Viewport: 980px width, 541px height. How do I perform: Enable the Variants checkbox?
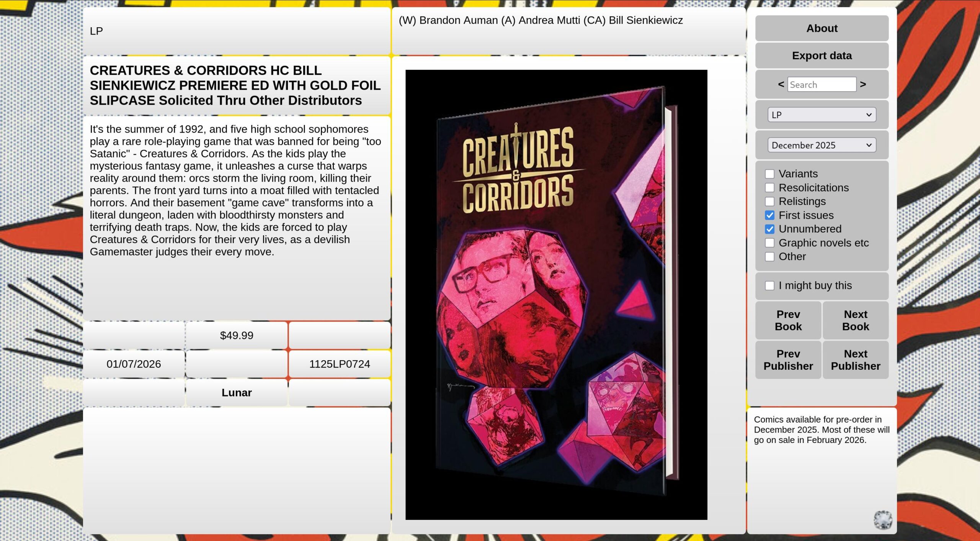pos(769,174)
